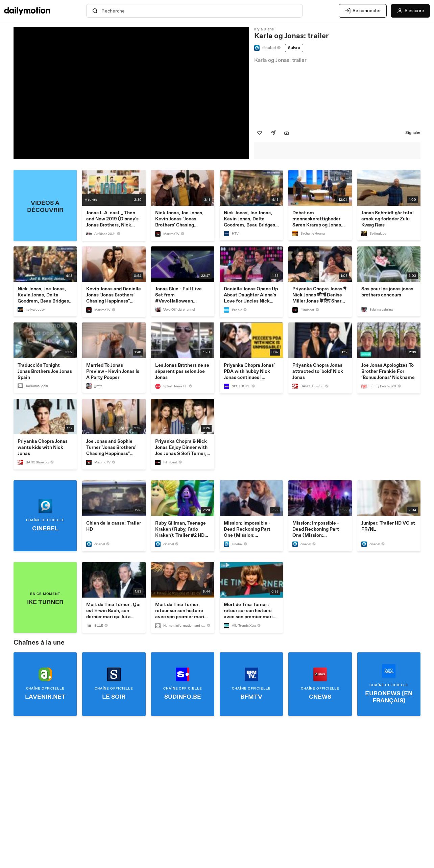
Task: Open Jonas L.A. cast Then and Now thumbnail
Action: (114, 188)
